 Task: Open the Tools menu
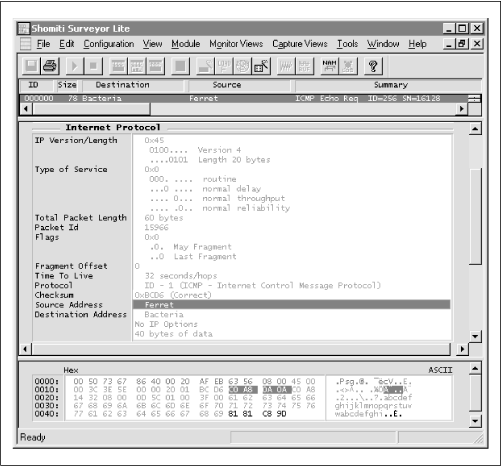(x=347, y=44)
